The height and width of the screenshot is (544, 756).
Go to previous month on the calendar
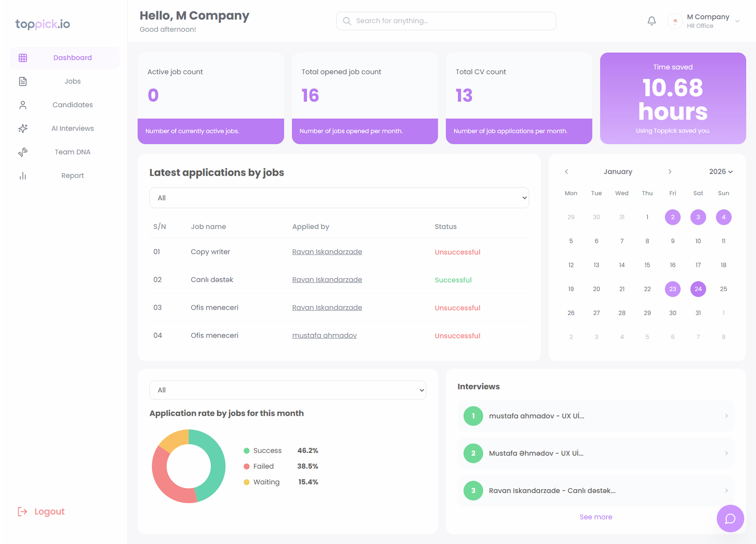(566, 171)
